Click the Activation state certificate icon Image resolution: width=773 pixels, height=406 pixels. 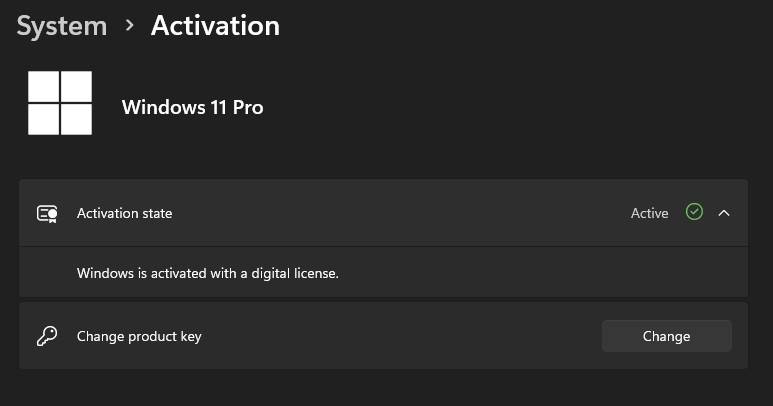pyautogui.click(x=47, y=213)
